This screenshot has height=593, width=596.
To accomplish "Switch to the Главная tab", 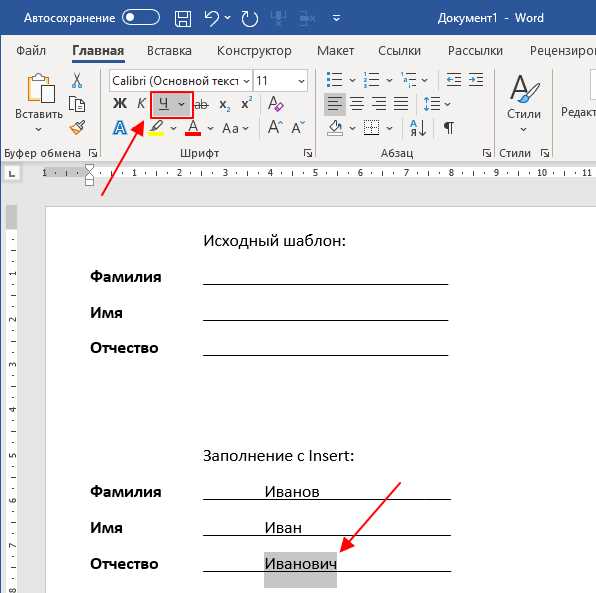I will click(98, 51).
